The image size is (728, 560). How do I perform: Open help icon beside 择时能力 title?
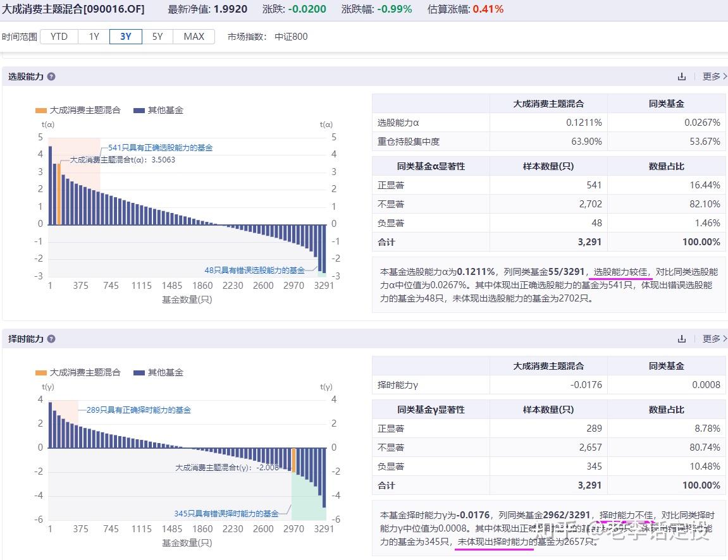tap(51, 339)
